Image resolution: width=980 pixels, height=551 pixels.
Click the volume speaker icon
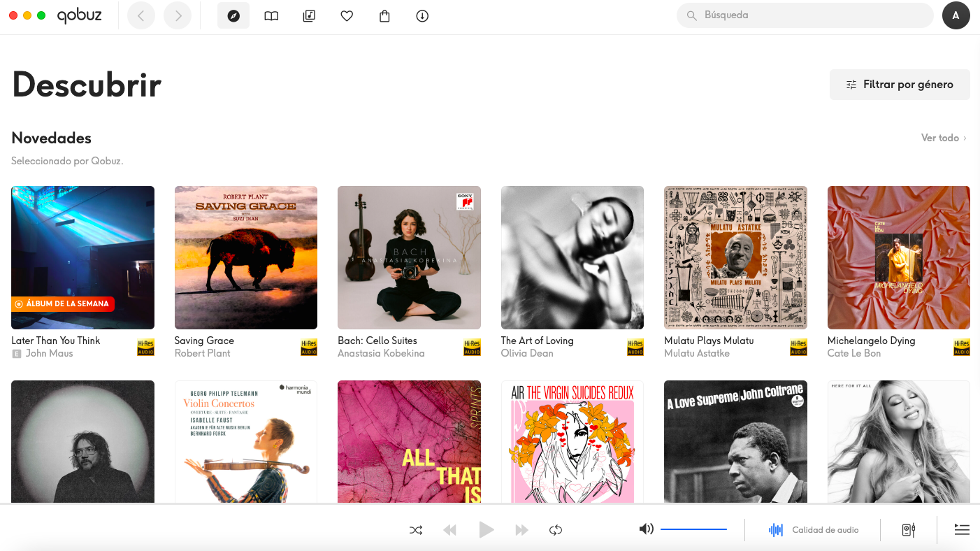tap(646, 529)
